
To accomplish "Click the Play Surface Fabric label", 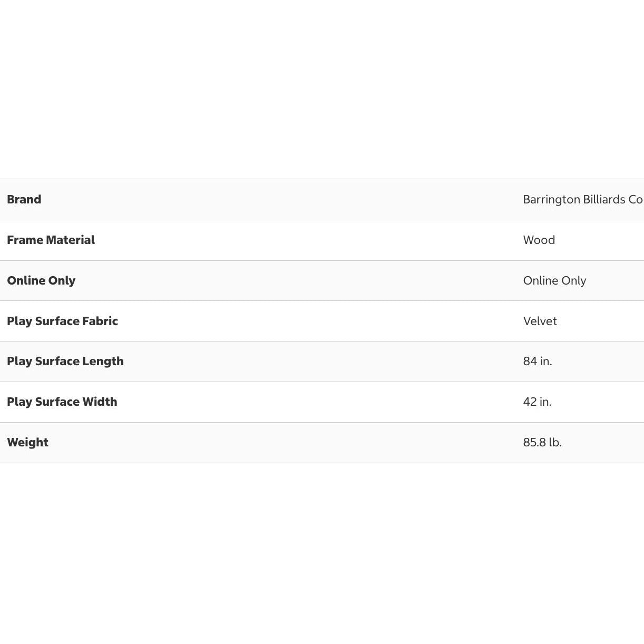I will 62,321.
